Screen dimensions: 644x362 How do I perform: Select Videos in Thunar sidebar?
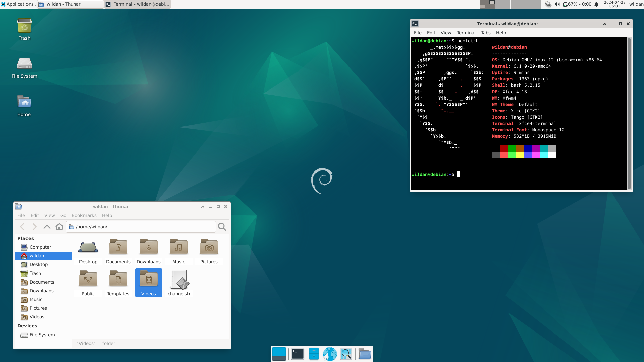point(43,317)
